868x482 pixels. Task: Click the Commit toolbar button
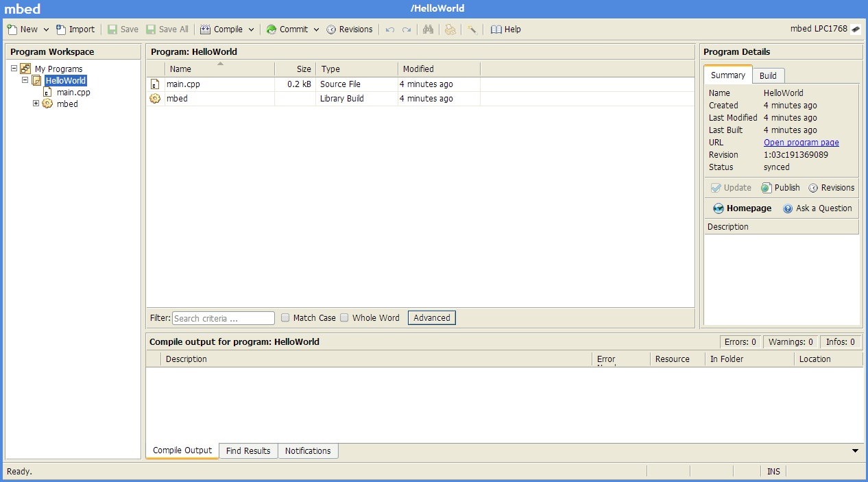pyautogui.click(x=287, y=29)
